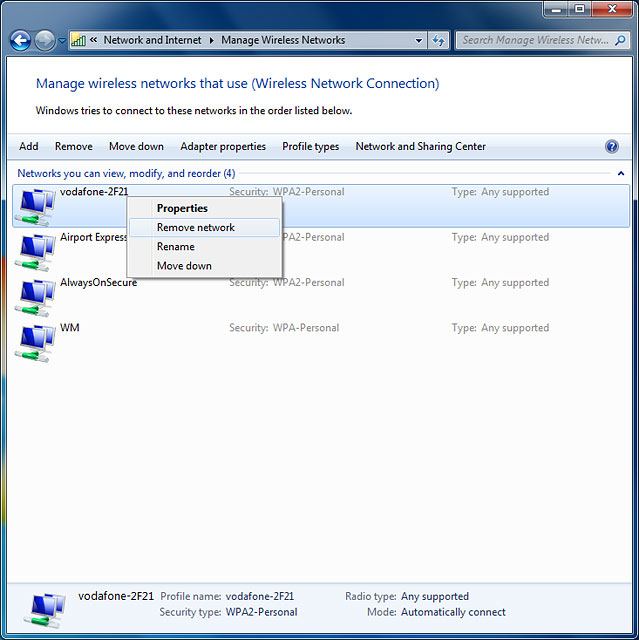
Task: Click the breadcrumb double chevron
Action: (x=93, y=40)
